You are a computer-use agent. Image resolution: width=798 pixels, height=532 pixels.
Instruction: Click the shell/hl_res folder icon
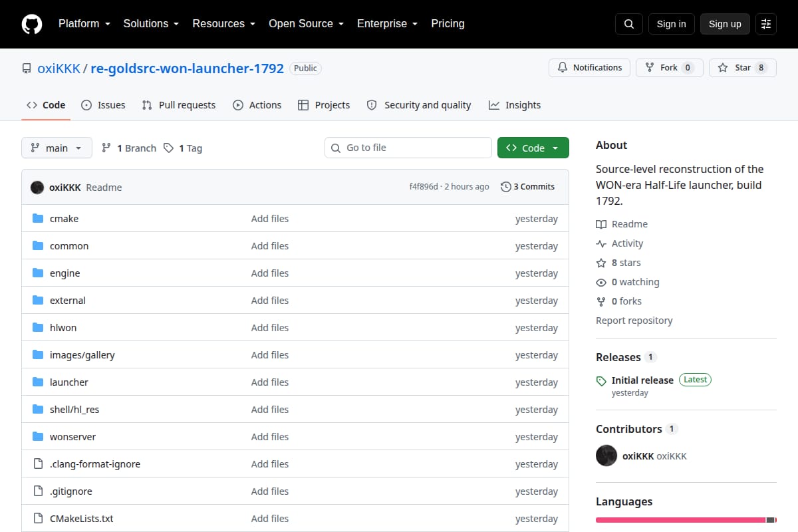coord(38,410)
